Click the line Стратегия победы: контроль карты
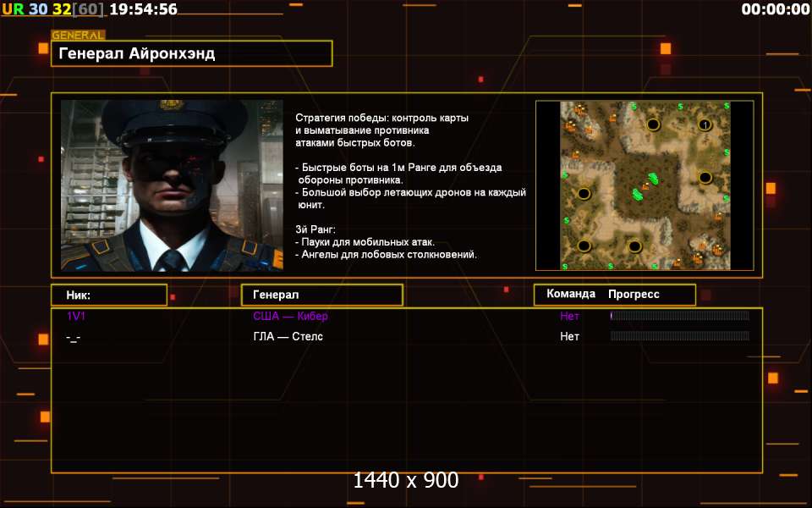Viewport: 812px width, 508px height. point(381,118)
